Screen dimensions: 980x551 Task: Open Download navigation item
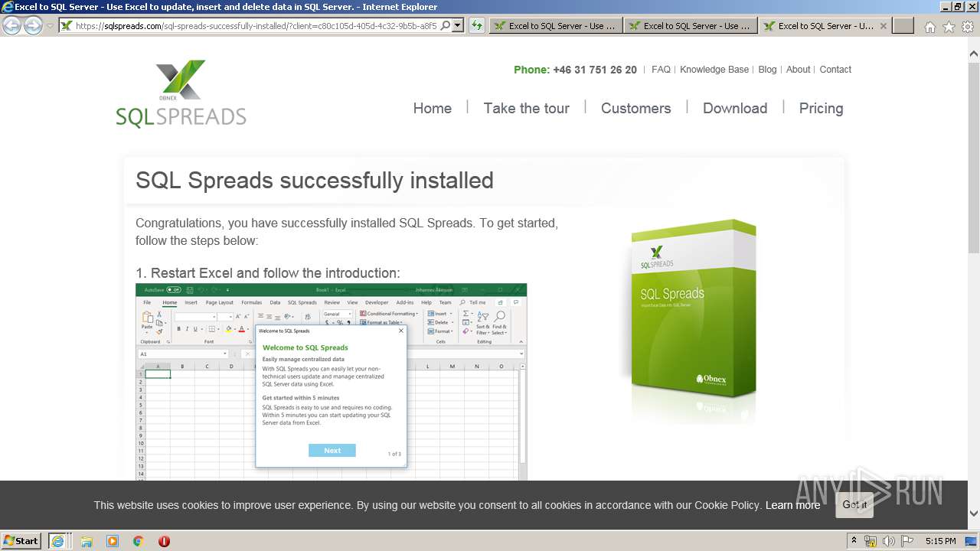coord(735,108)
